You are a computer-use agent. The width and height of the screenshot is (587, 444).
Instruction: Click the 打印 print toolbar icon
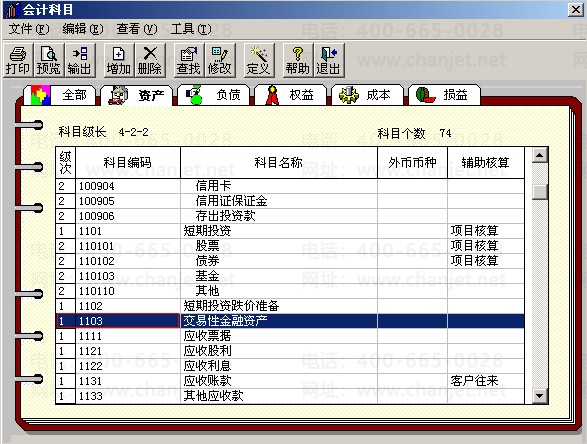[x=18, y=60]
